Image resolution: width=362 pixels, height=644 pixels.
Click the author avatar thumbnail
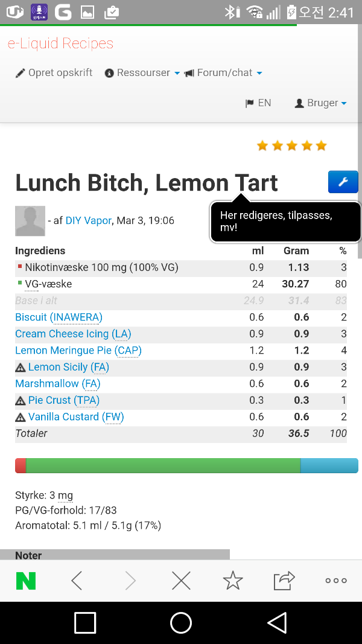[30, 221]
